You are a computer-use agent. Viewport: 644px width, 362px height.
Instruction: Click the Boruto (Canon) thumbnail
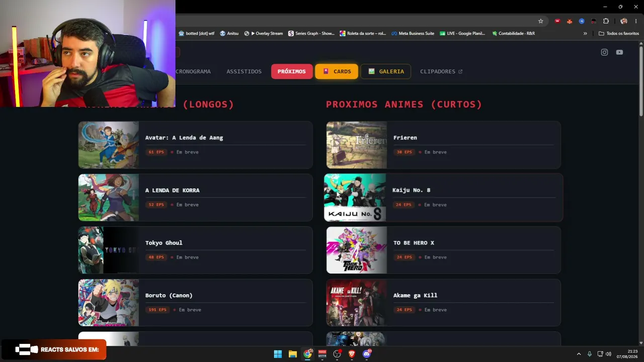109,303
